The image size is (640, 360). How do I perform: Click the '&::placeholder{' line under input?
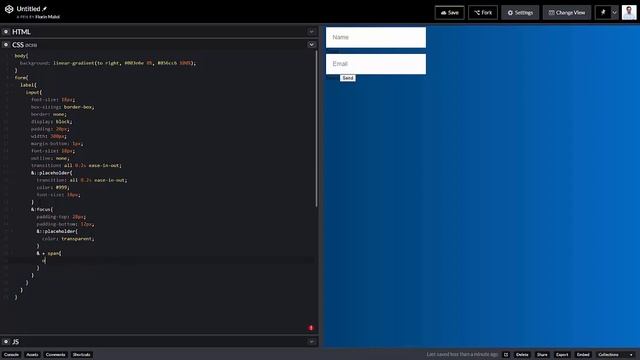click(x=51, y=173)
